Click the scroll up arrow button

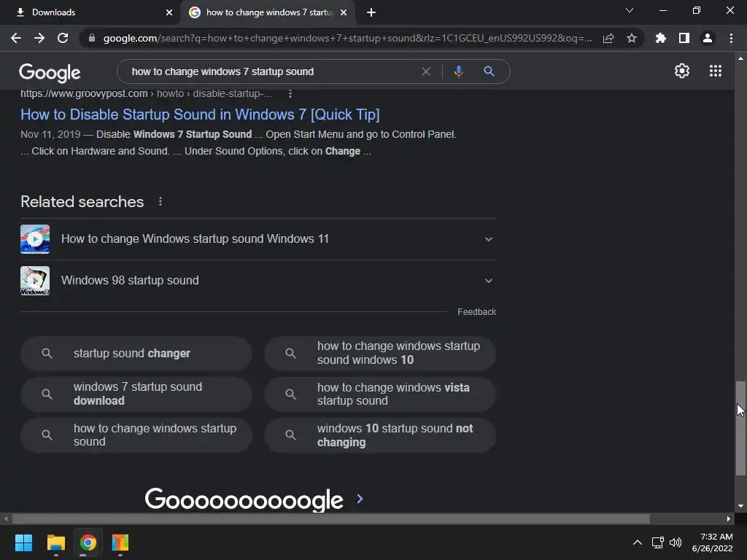(740, 58)
